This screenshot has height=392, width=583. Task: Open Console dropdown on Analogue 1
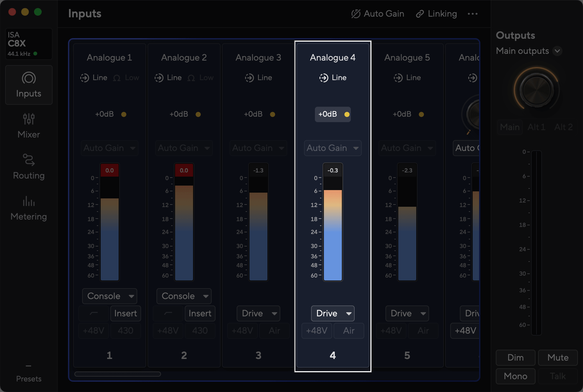110,296
